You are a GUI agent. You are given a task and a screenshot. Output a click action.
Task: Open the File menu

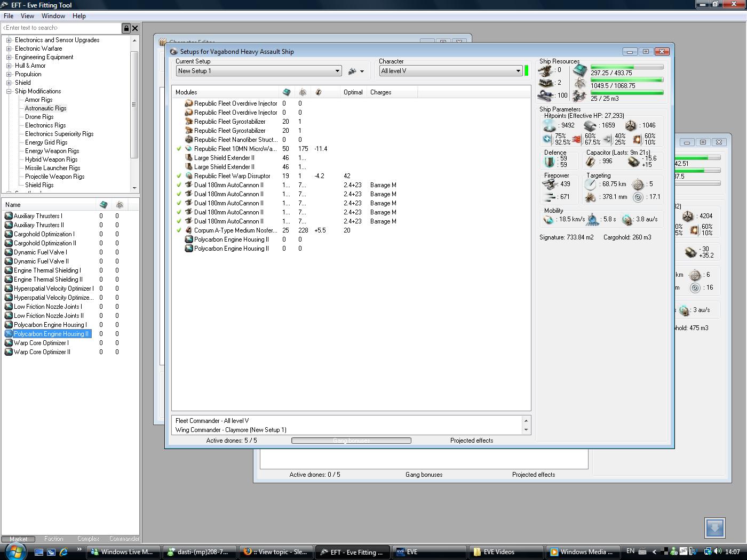pos(9,16)
